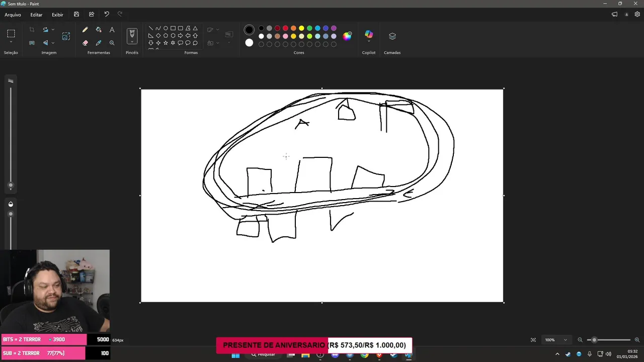Activate the black Color 1 circle
644x362 pixels.
click(249, 30)
